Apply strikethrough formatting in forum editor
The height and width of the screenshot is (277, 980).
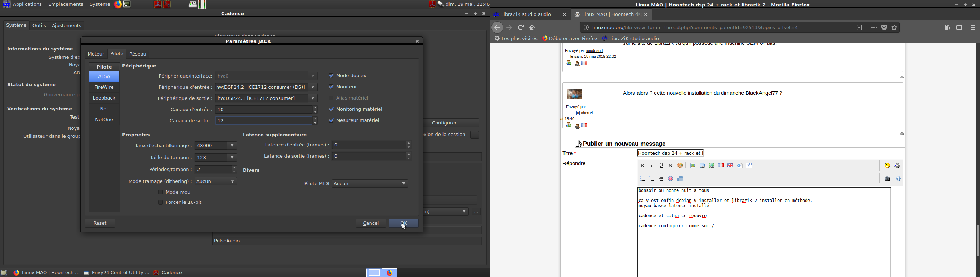coord(671,166)
